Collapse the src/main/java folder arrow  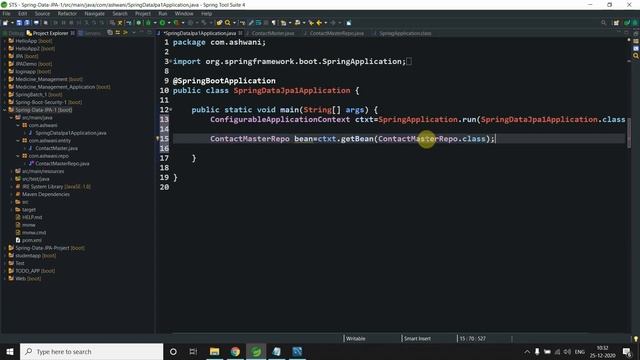(x=11, y=118)
